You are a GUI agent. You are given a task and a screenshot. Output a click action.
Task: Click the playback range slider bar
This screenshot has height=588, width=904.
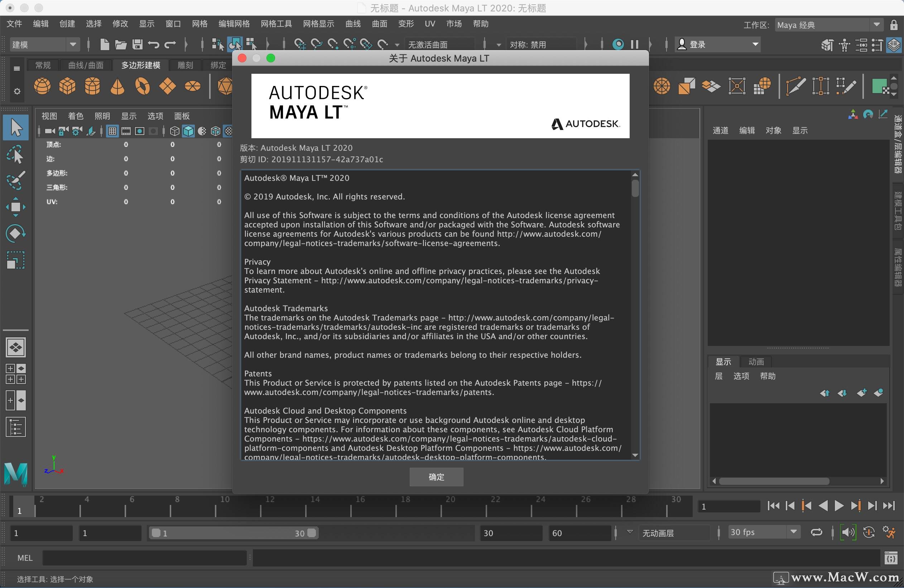click(233, 533)
